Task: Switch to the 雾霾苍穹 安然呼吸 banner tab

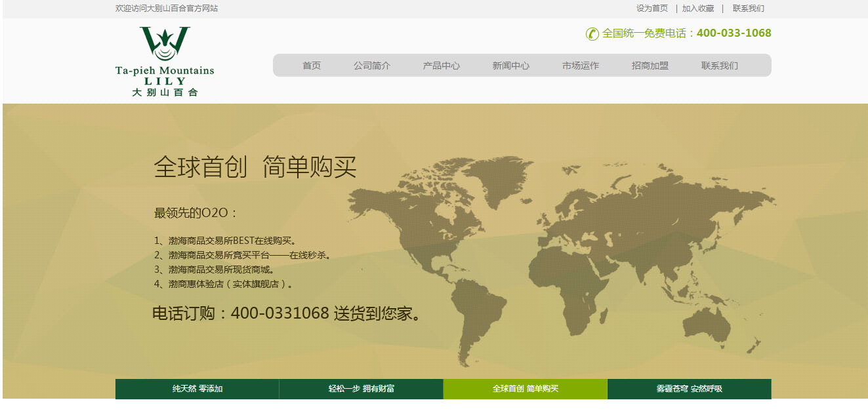Action: (x=690, y=389)
